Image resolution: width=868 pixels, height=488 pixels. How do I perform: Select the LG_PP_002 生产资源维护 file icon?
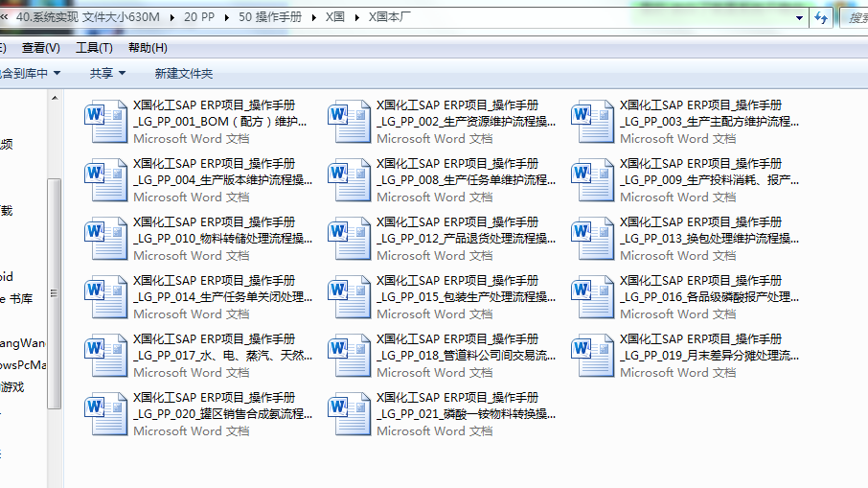tap(349, 122)
